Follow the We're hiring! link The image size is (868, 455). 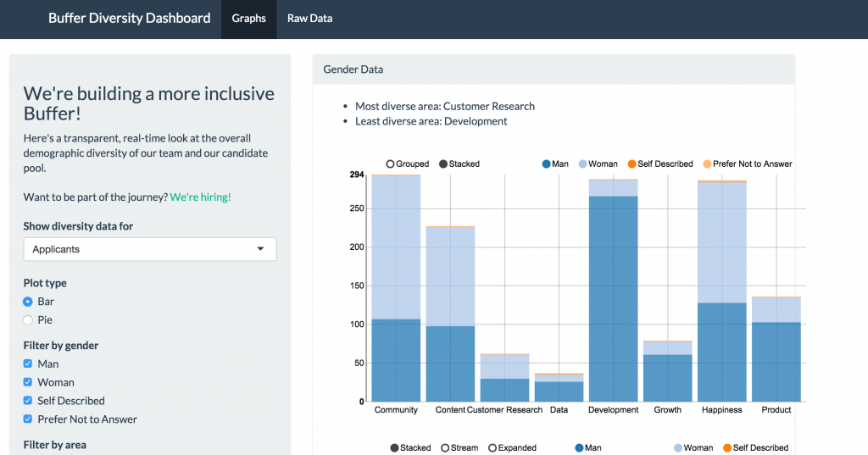pyautogui.click(x=200, y=197)
